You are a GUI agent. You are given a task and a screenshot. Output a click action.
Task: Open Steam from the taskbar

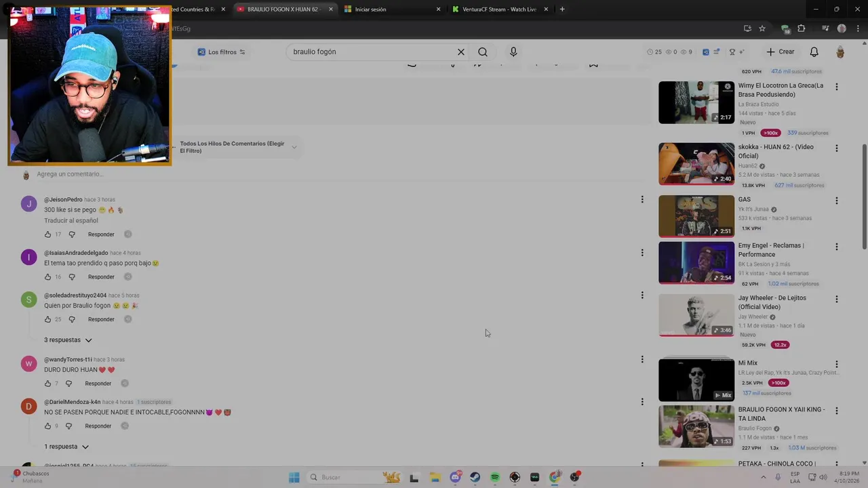tap(475, 477)
